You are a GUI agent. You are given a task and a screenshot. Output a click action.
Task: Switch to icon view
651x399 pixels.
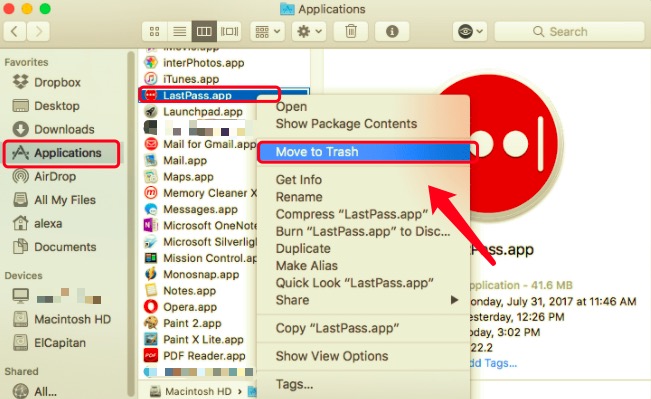point(154,32)
